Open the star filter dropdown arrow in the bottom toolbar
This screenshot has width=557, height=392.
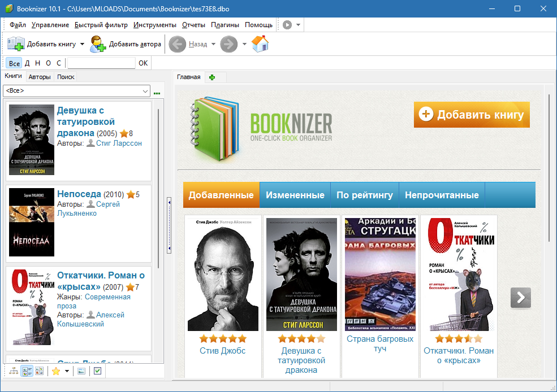coord(67,371)
